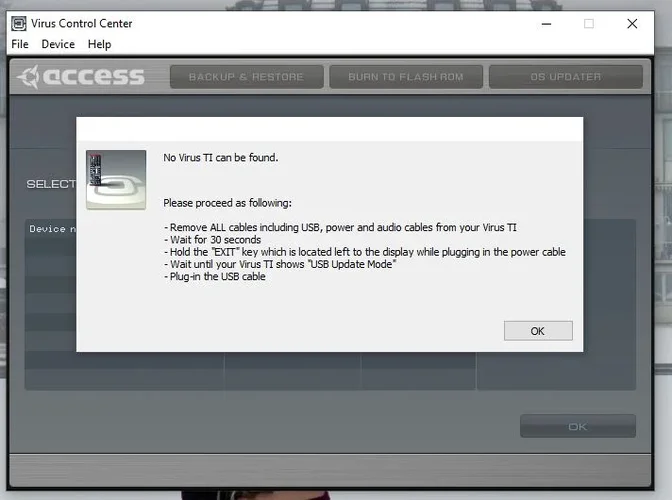
Task: Click the Virus TI image in the dialog
Action: [116, 180]
